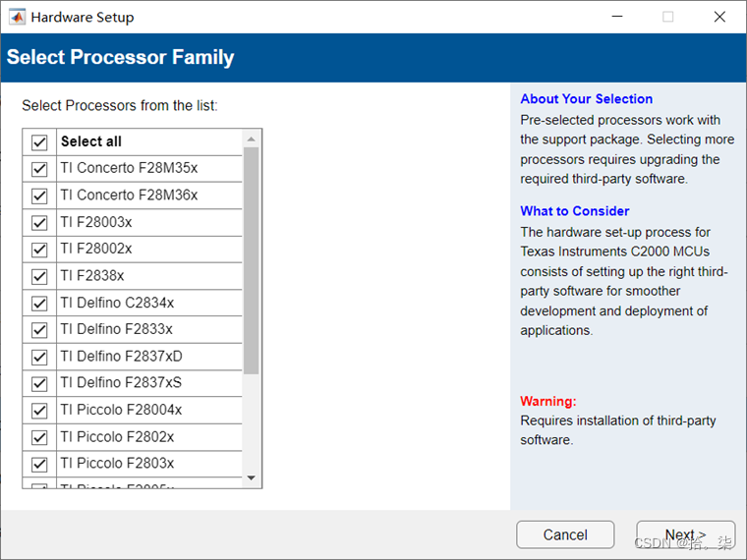Uncheck TI Concerto F28M36x checkbox
Viewport: 747px width, 560px height.
click(39, 196)
